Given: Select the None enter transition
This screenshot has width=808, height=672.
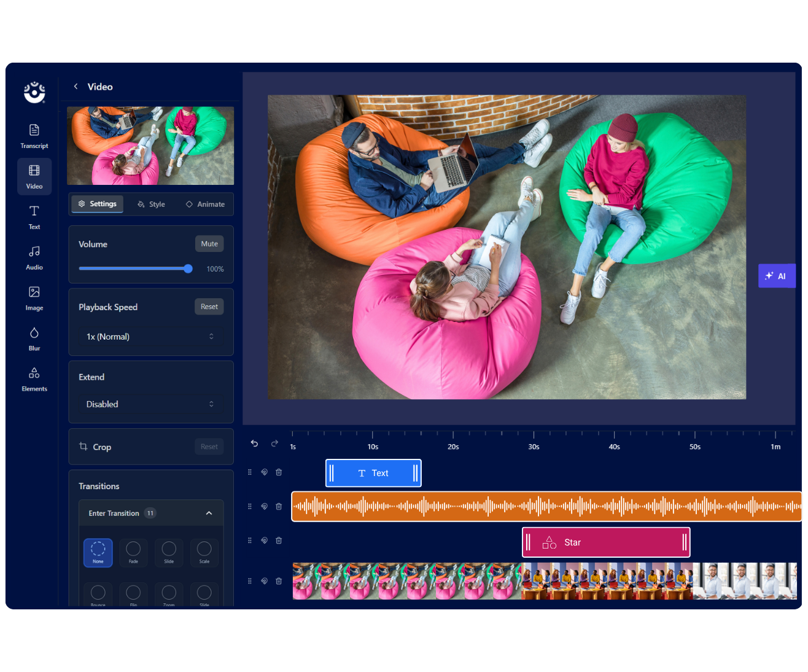Looking at the screenshot, I should [98, 553].
